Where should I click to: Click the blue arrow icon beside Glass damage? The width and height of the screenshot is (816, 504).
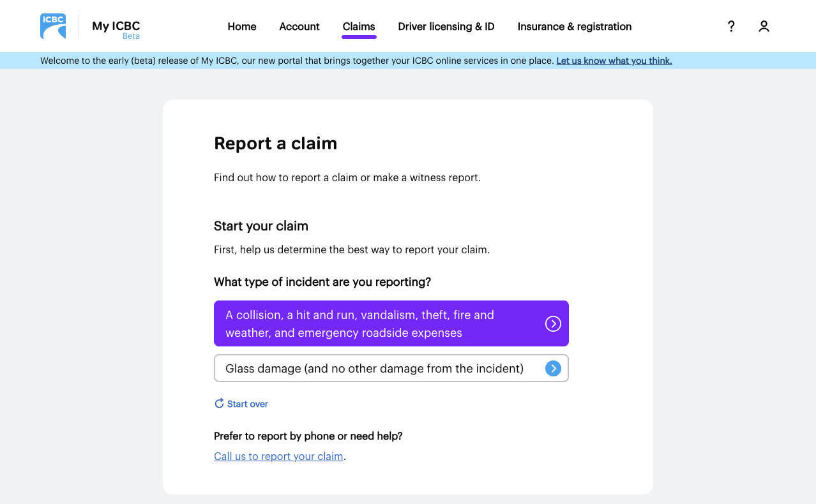click(553, 368)
